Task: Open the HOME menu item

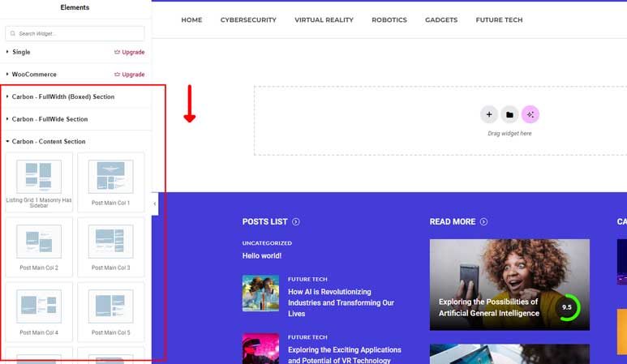Action: (x=191, y=20)
